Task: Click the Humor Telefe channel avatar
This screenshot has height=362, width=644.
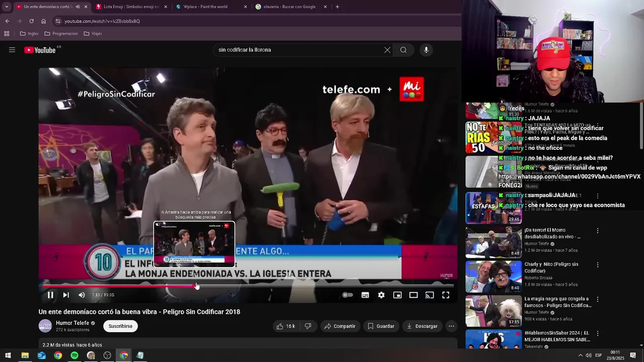Action: coord(45,326)
